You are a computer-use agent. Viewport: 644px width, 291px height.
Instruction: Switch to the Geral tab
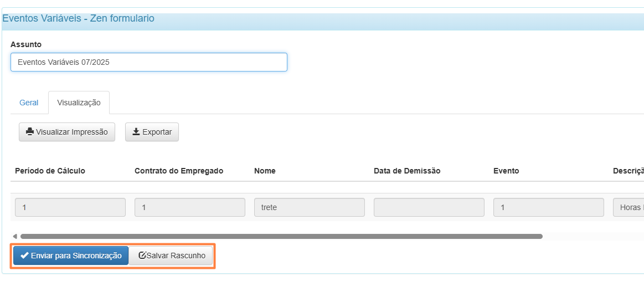[x=29, y=103]
